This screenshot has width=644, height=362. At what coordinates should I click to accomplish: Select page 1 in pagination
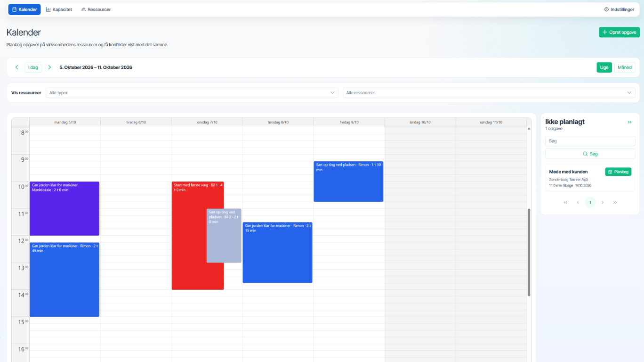click(x=590, y=202)
